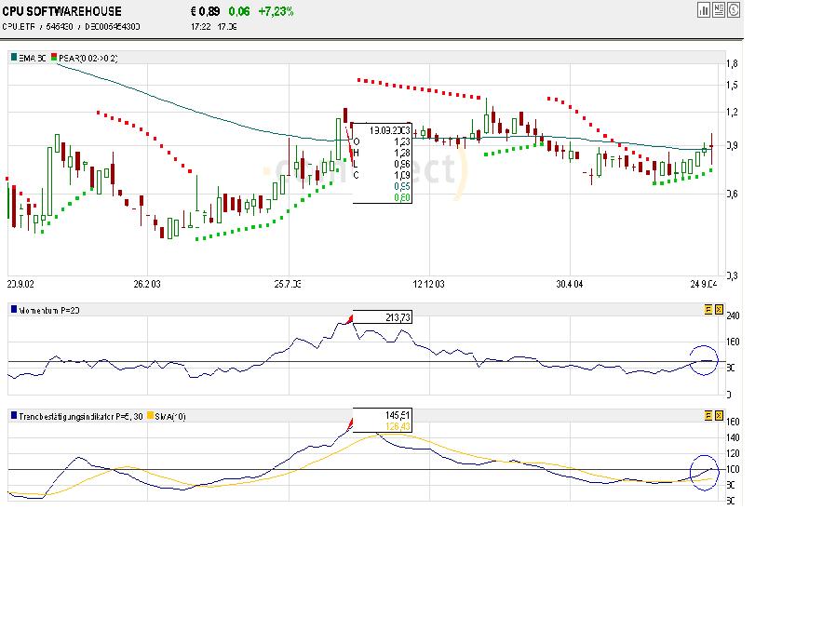Click the yellow E icon in Trendbestätigungsindikator panel
Screen dimensions: 836x644
click(x=708, y=415)
